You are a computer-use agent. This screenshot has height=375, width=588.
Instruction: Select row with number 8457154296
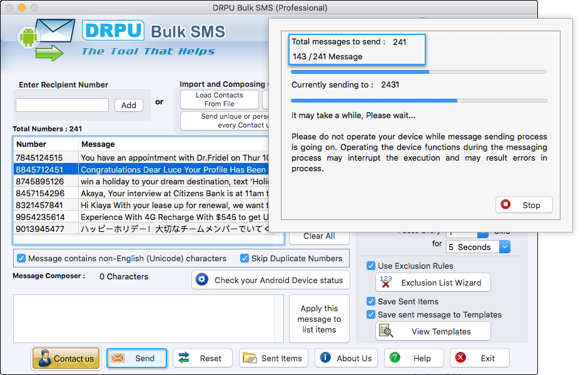coord(141,193)
